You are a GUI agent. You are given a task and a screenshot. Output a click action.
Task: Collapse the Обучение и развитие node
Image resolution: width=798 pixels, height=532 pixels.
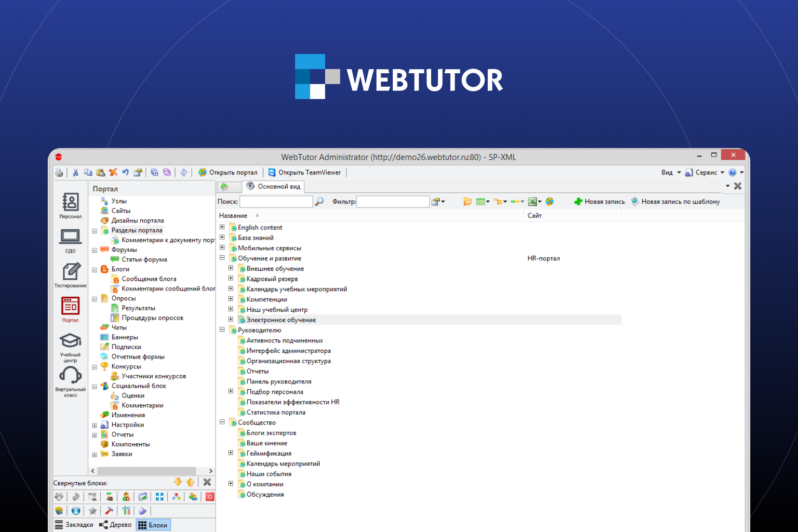tap(222, 258)
